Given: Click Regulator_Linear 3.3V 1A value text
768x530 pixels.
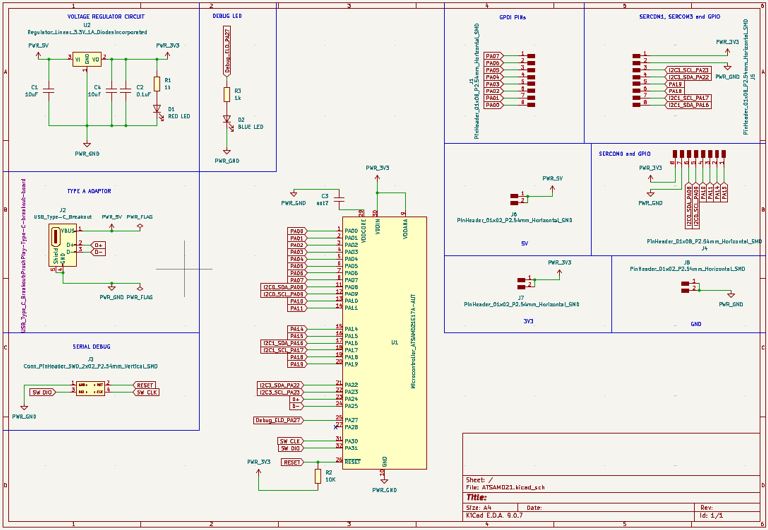Looking at the screenshot, I should 87,32.
